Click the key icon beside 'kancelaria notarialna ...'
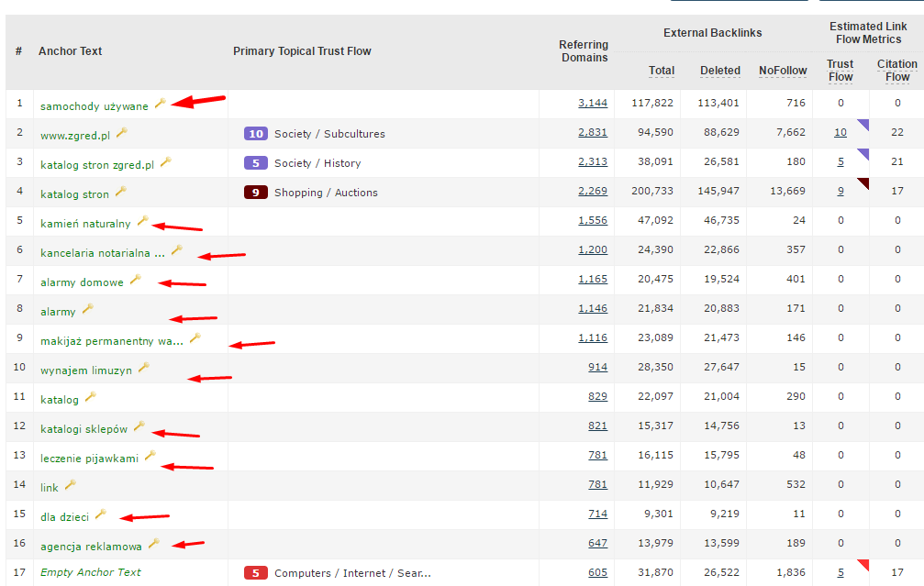The height and width of the screenshot is (586, 924). [177, 250]
